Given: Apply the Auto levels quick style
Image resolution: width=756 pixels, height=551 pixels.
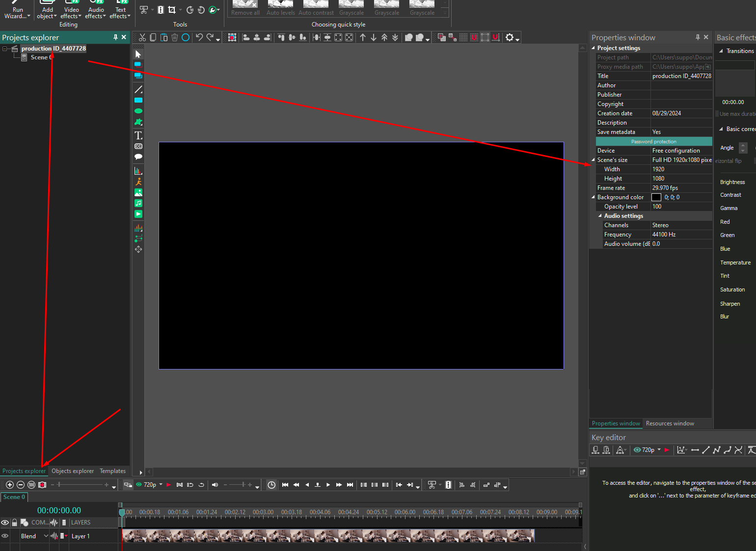Looking at the screenshot, I should [x=281, y=8].
